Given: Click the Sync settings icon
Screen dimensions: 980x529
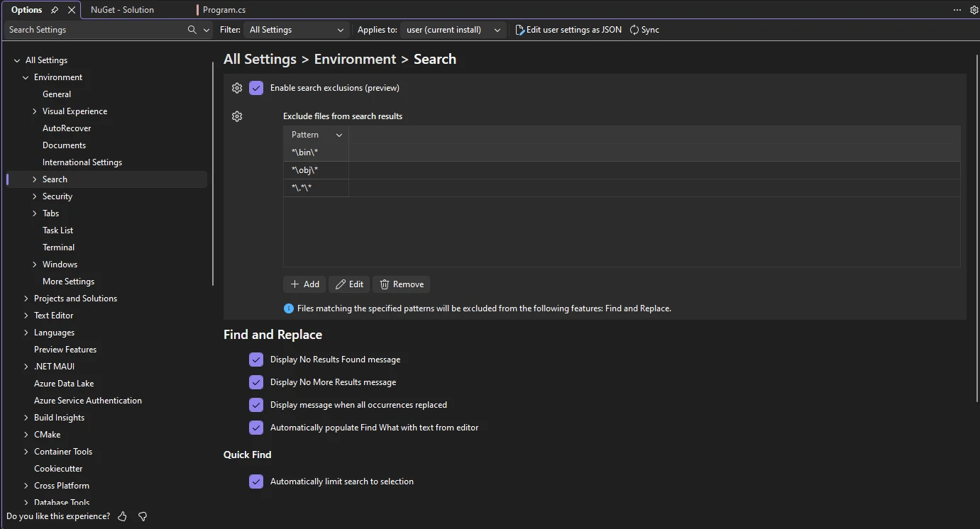Looking at the screenshot, I should click(x=634, y=30).
